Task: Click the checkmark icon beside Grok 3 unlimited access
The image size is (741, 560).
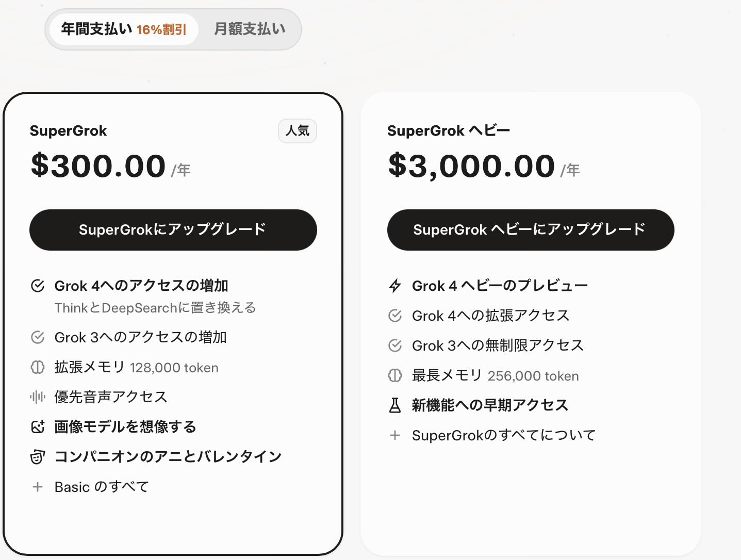Action: pyautogui.click(x=395, y=345)
